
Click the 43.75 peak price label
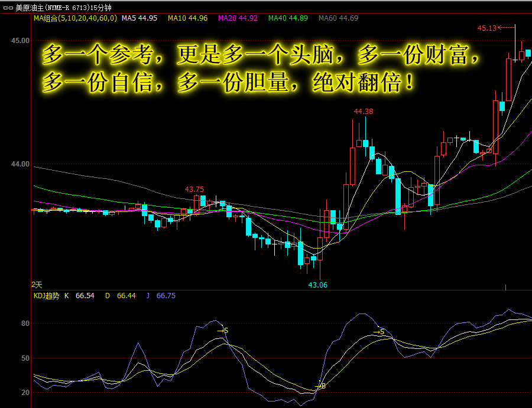194,190
